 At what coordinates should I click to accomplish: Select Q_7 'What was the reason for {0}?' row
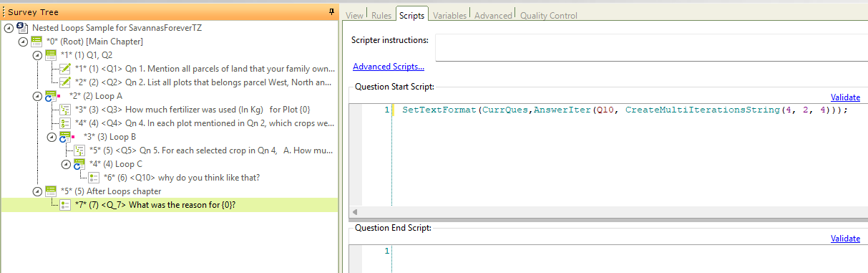(155, 204)
